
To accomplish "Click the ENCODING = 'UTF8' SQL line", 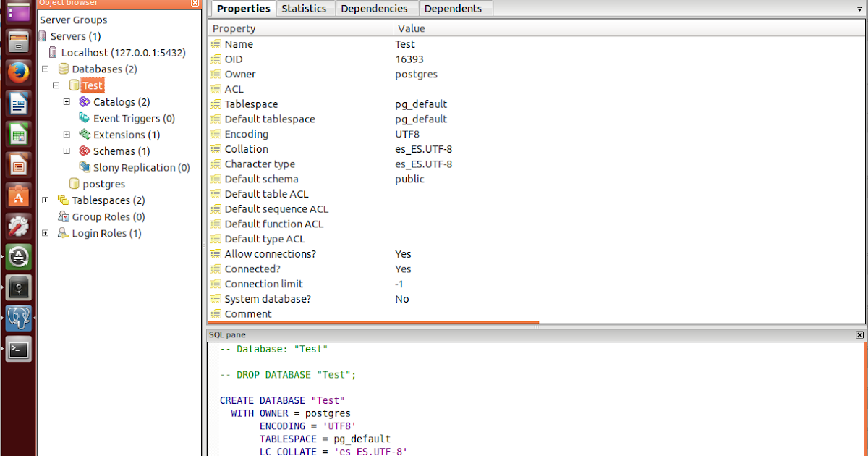I will coord(308,426).
